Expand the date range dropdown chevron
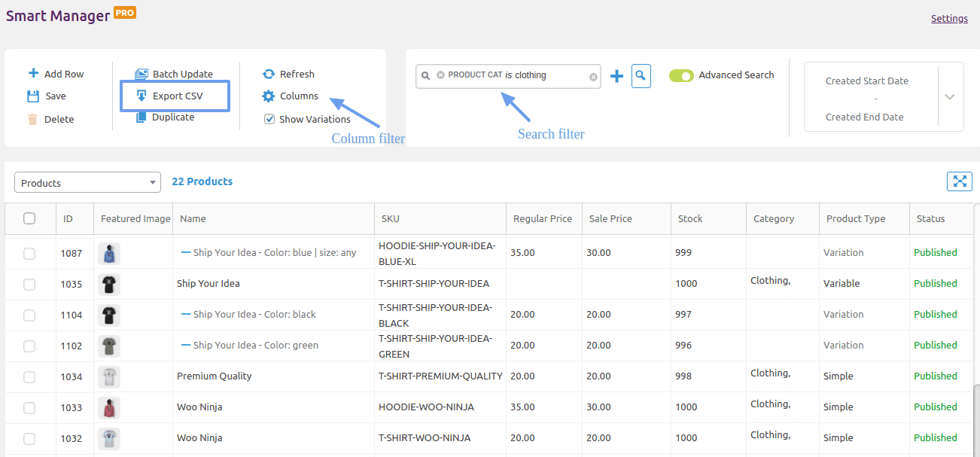The height and width of the screenshot is (457, 980). coord(950,96)
